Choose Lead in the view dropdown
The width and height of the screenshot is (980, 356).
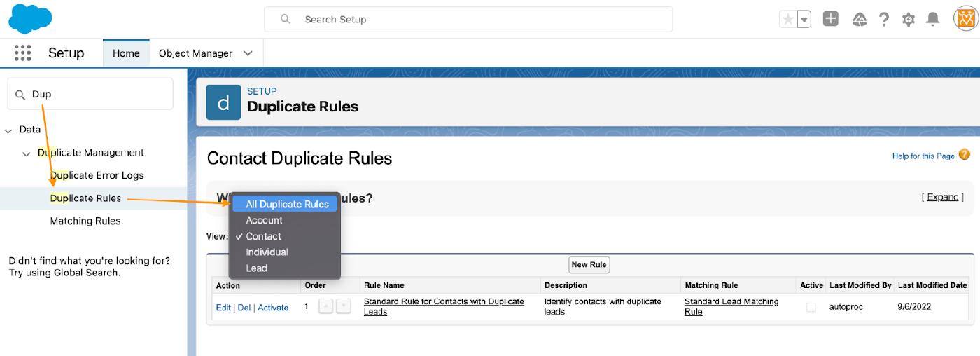tap(257, 268)
